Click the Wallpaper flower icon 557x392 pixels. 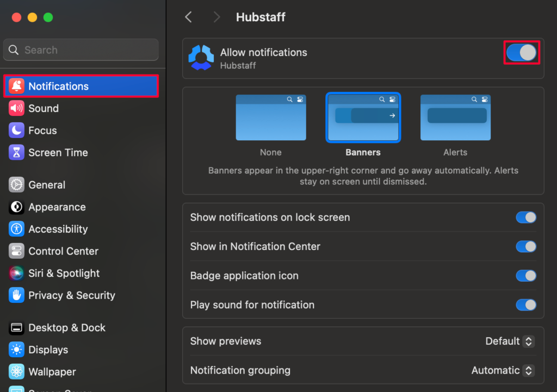coord(16,371)
